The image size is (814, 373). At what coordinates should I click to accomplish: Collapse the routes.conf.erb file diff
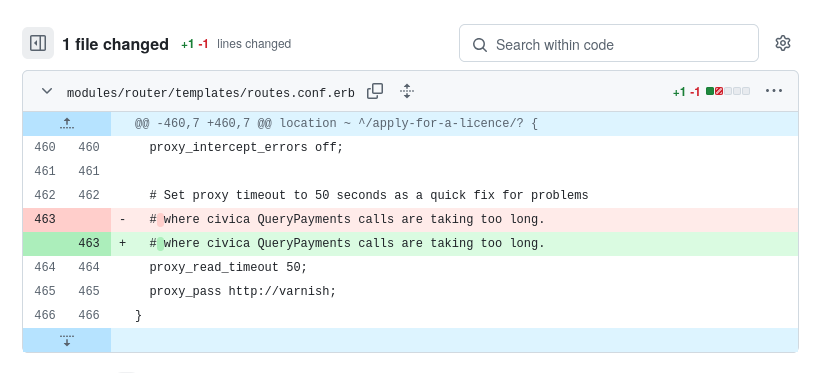click(x=47, y=91)
